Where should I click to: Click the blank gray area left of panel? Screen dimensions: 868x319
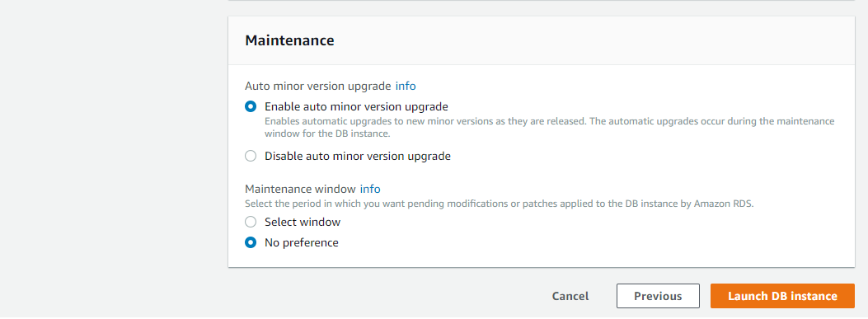[110, 161]
